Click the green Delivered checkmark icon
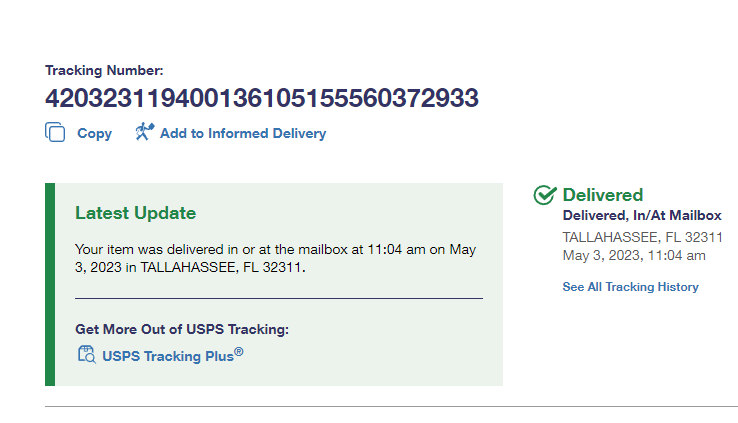 pos(544,195)
